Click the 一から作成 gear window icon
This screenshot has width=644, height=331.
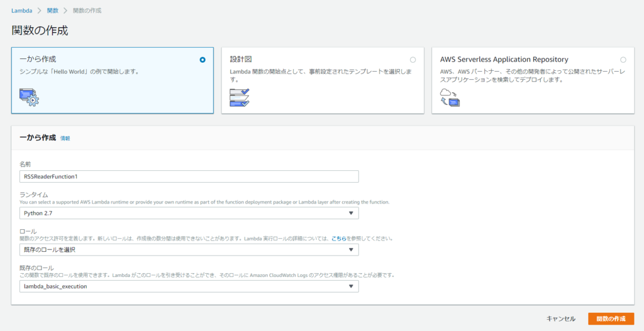29,97
